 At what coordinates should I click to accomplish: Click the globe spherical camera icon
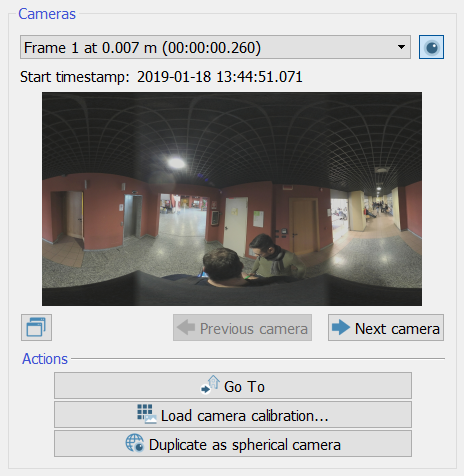135,443
